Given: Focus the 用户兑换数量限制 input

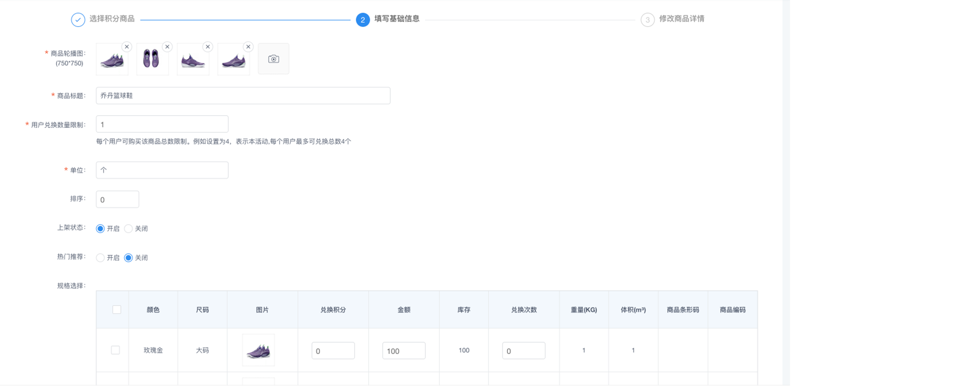Looking at the screenshot, I should click(x=162, y=125).
